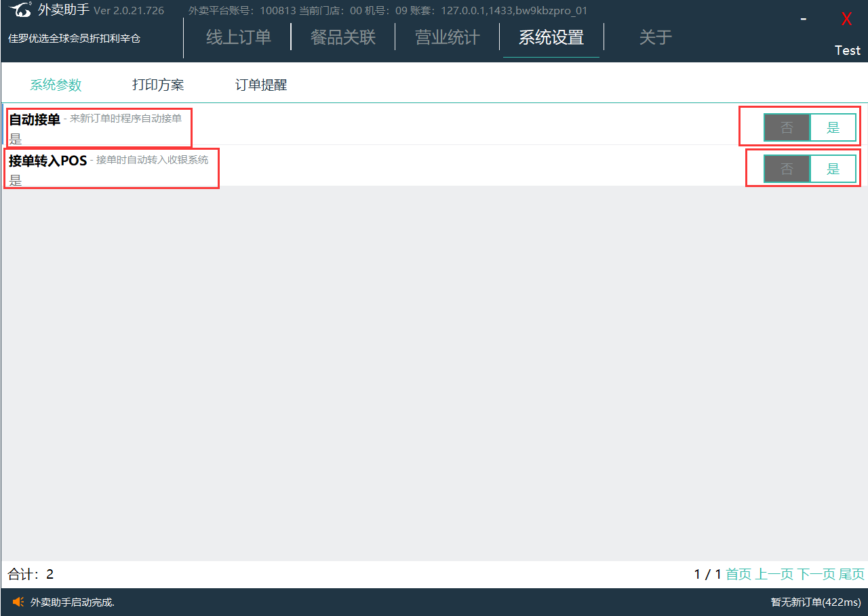Click the orange speaker icon in status bar
Viewport: 868px width, 616px height.
pos(18,602)
